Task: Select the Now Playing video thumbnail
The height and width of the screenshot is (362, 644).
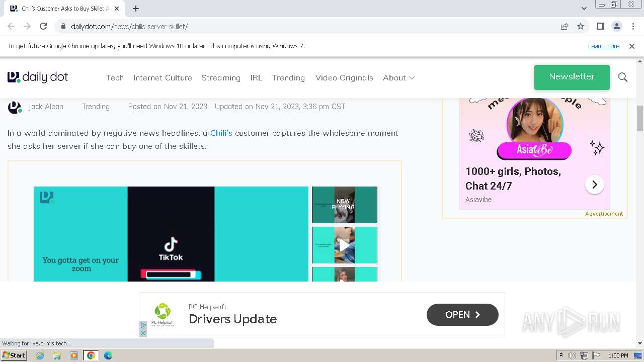Action: [345, 205]
